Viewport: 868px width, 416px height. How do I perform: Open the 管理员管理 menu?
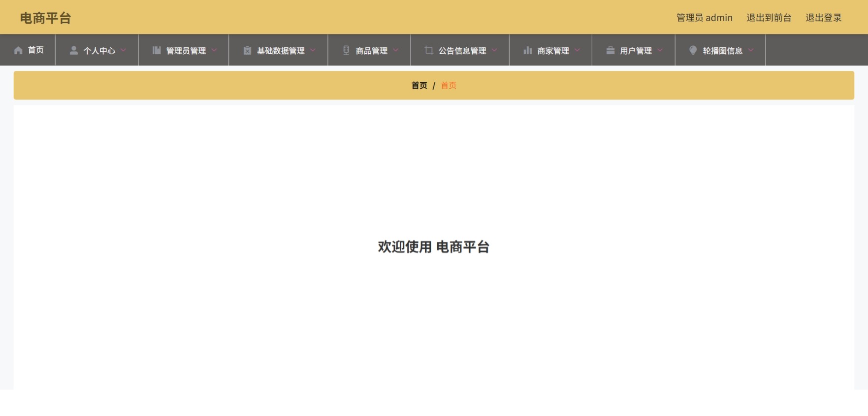[184, 50]
